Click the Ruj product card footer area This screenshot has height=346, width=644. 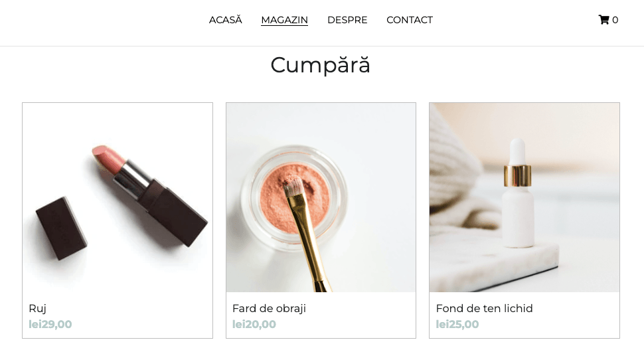tap(118, 315)
